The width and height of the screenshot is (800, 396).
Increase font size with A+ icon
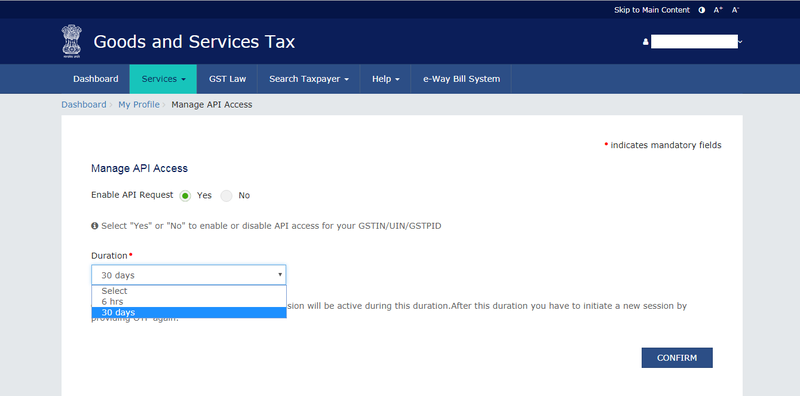point(718,10)
